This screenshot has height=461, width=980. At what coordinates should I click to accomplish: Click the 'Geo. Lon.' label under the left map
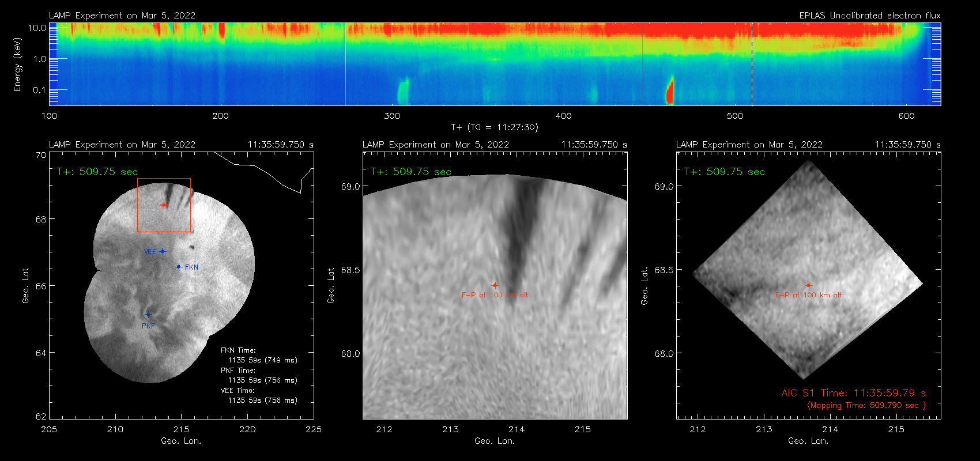tap(181, 441)
